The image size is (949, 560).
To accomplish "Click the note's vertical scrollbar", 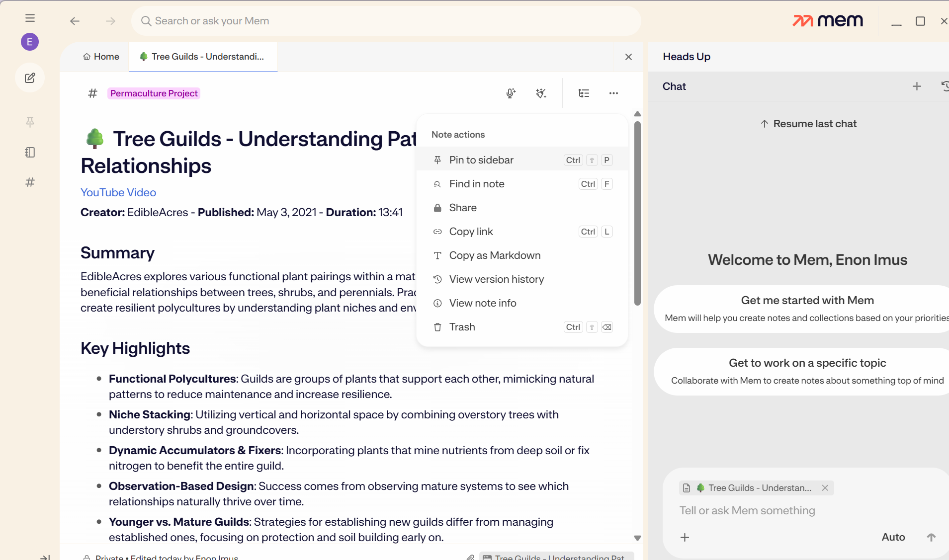I will [x=637, y=214].
